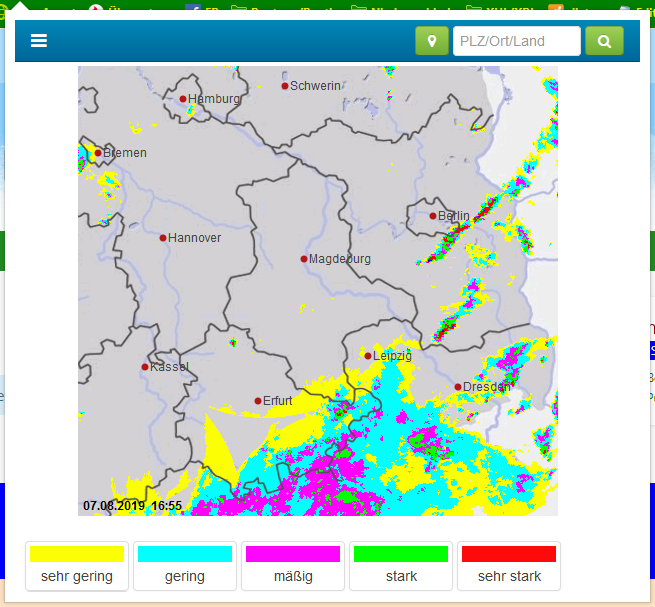Select the Schwerin marker on the map
Image resolution: width=655 pixels, height=607 pixels.
(285, 86)
